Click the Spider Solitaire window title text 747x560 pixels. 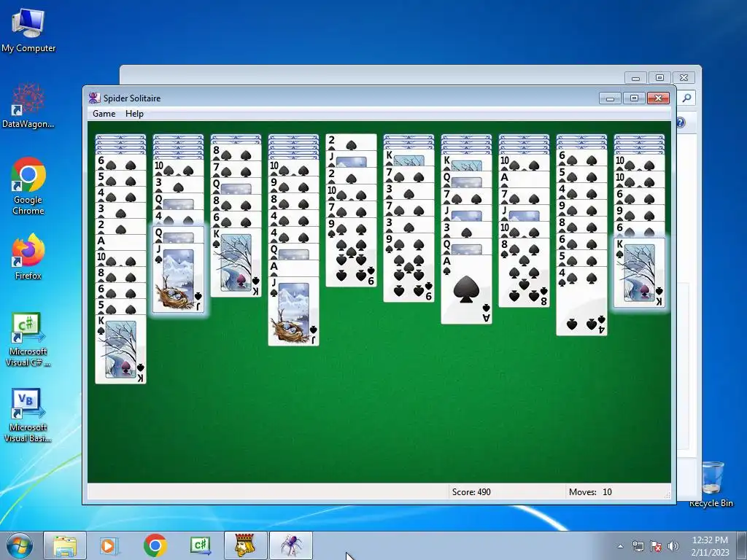coord(132,98)
